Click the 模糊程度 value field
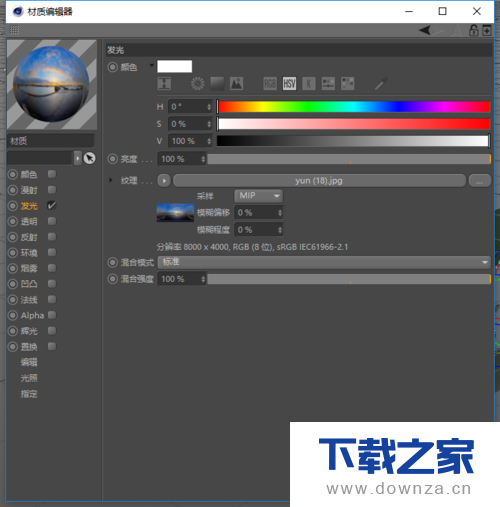Viewport: 500px width, 507px height. [259, 230]
